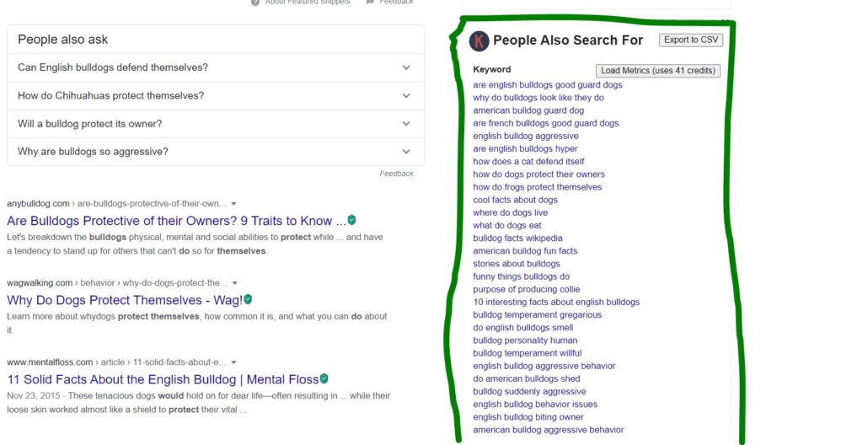Viewport: 868px width, 445px height.
Task: Click keyword 'are english bulldogs good guard dogs'
Action: click(x=548, y=84)
